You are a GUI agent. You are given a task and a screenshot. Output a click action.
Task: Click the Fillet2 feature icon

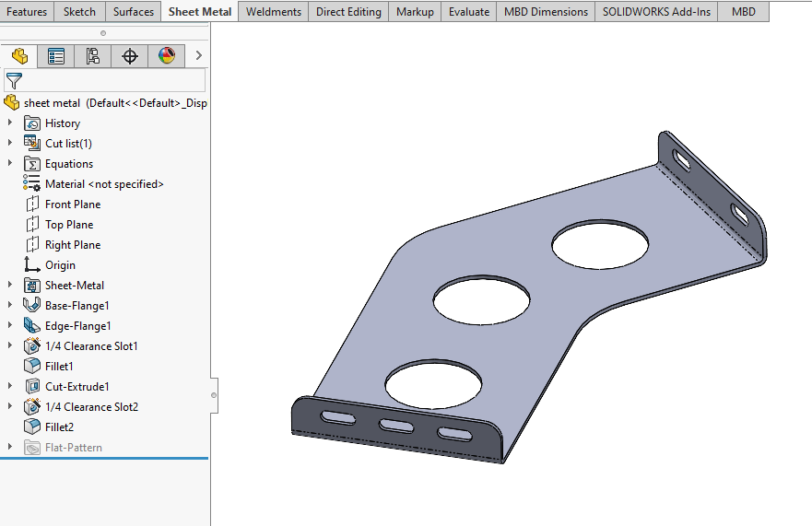pyautogui.click(x=33, y=427)
